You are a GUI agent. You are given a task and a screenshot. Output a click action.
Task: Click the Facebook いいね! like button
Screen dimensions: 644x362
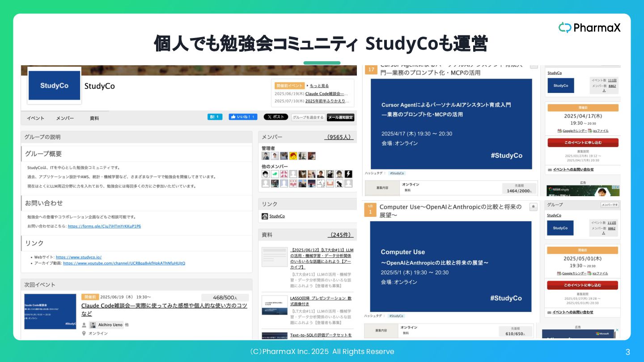tap(243, 117)
